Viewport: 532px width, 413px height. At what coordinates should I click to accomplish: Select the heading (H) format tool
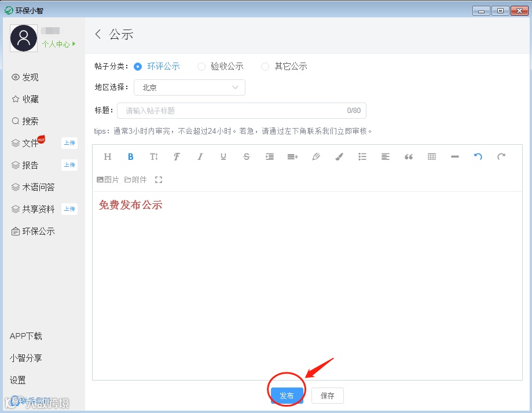108,156
